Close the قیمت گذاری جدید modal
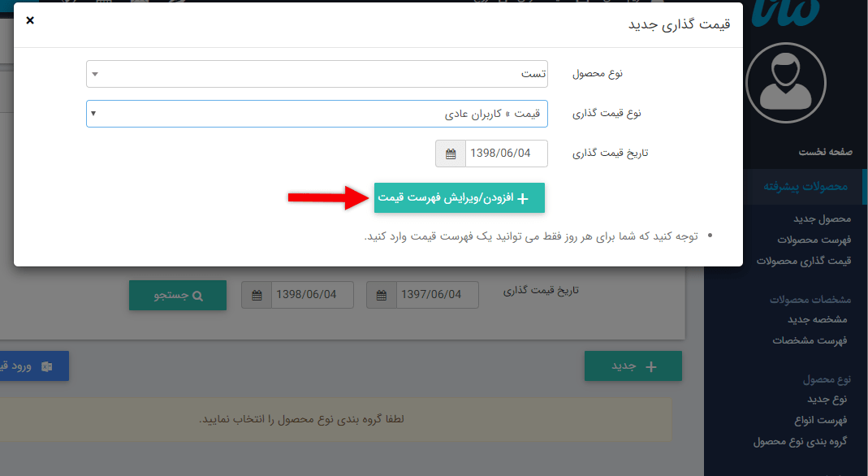Screen dimensions: 868x476 [30, 20]
